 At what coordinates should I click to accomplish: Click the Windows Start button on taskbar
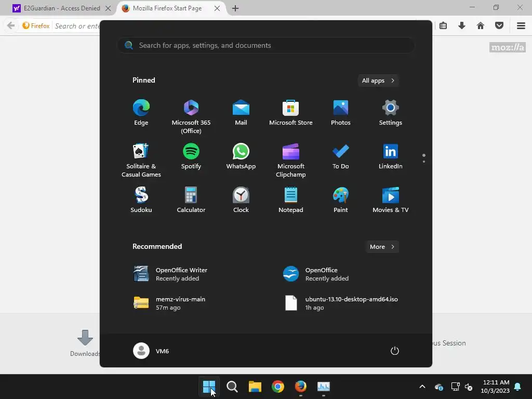209,387
